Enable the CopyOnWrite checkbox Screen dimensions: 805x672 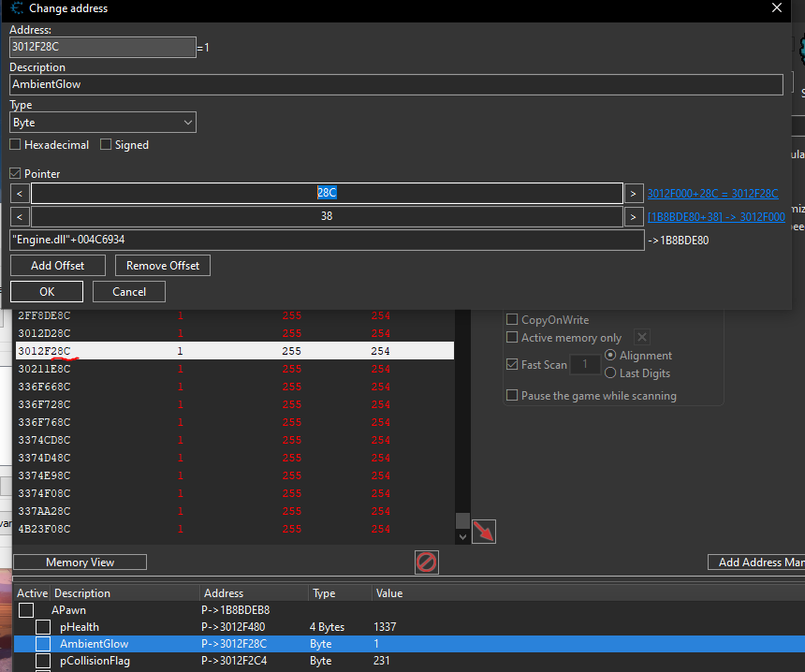pyautogui.click(x=512, y=319)
